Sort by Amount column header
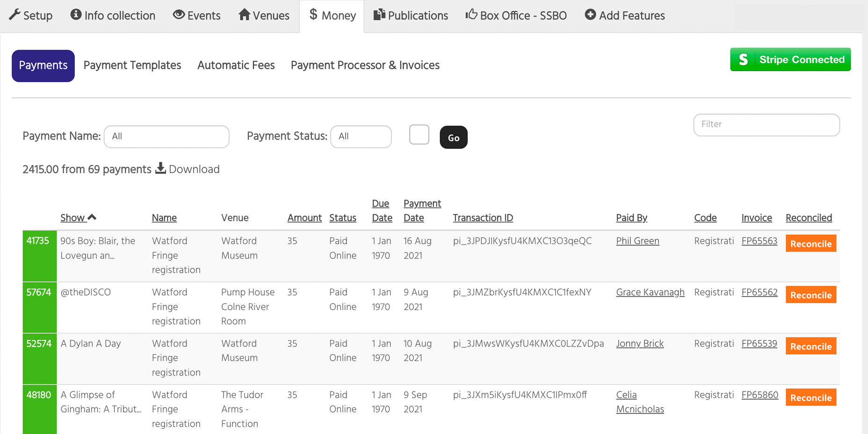Image resolution: width=868 pixels, height=434 pixels. (x=304, y=218)
